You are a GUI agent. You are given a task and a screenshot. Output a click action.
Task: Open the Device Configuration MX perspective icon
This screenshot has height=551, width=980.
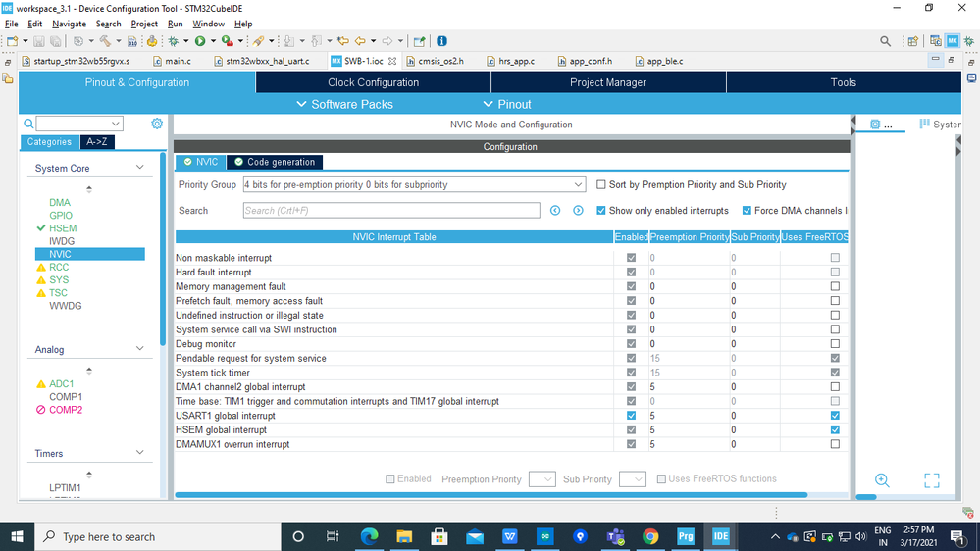[952, 41]
